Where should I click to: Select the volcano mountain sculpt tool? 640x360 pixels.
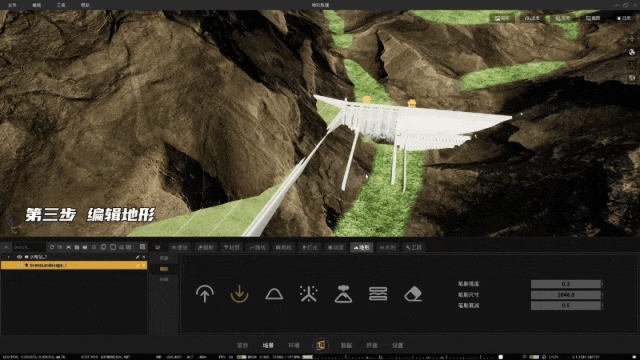[343, 294]
